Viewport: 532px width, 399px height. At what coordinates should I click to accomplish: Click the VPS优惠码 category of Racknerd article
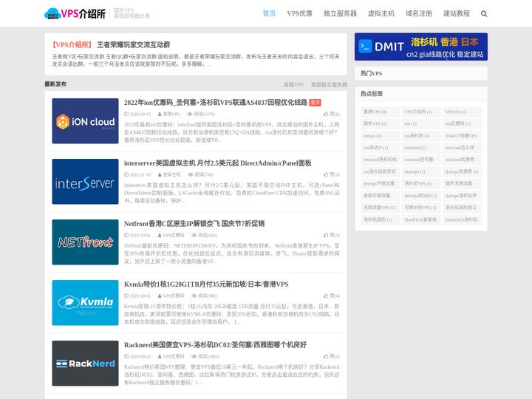coord(174,356)
